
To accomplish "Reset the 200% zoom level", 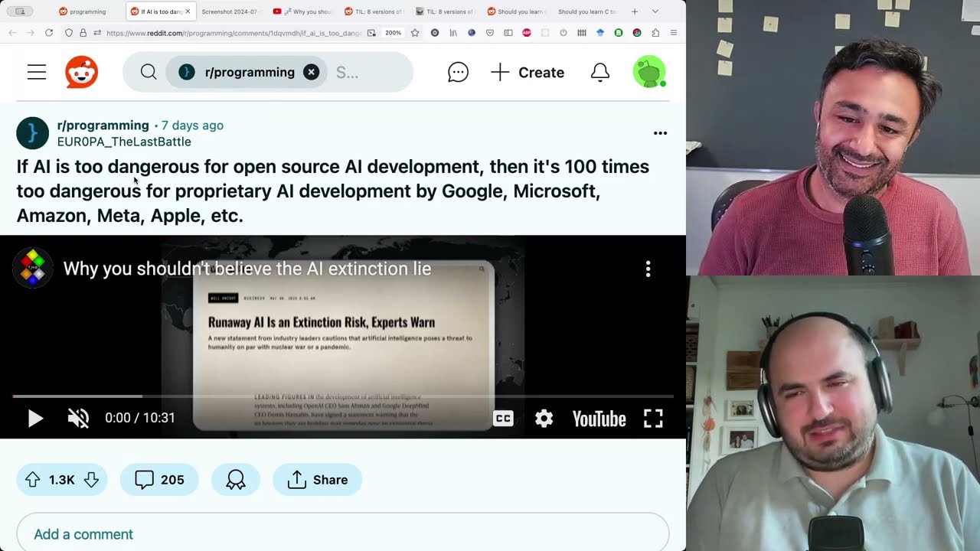I will pyautogui.click(x=393, y=33).
